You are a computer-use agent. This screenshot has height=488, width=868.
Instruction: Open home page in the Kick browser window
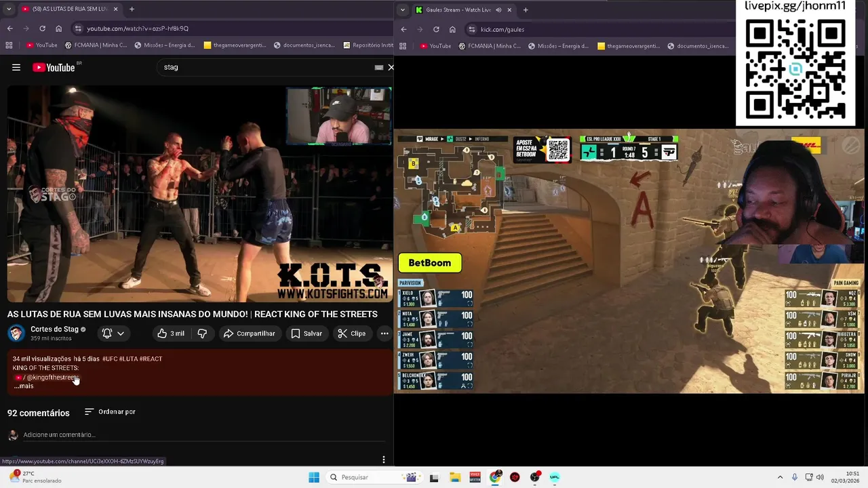[452, 29]
